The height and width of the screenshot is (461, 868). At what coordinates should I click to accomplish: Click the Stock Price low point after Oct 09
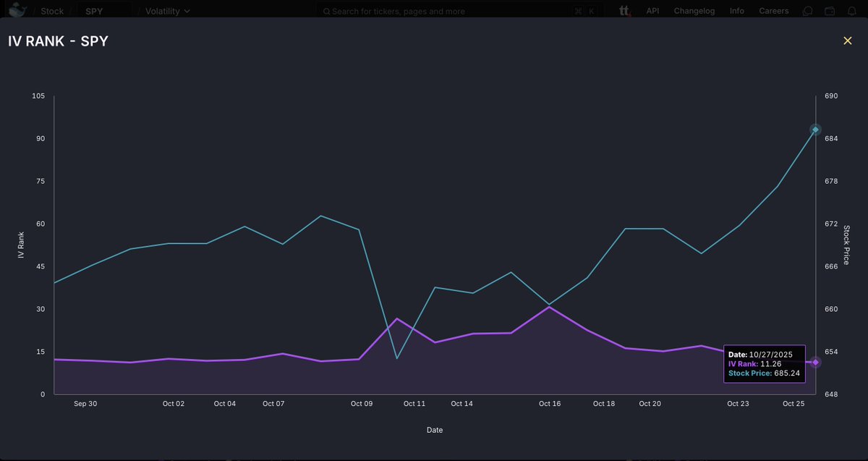pos(397,358)
